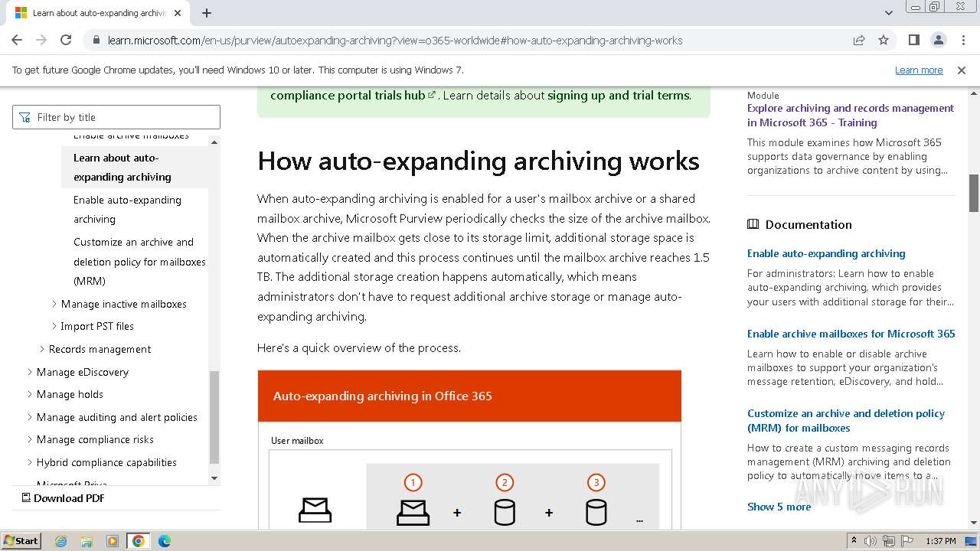Expand Manage compliance risks
Screen dimensions: 980x551
[x=95, y=439]
